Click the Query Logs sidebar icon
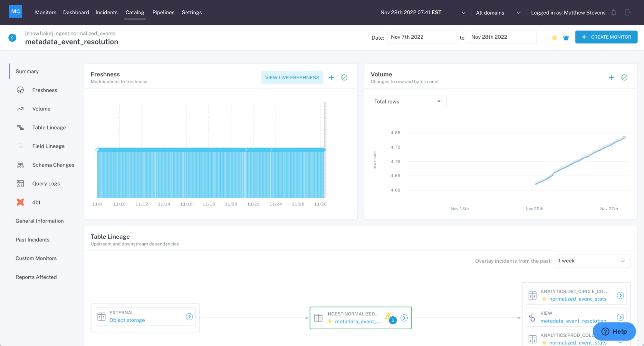 pos(20,183)
